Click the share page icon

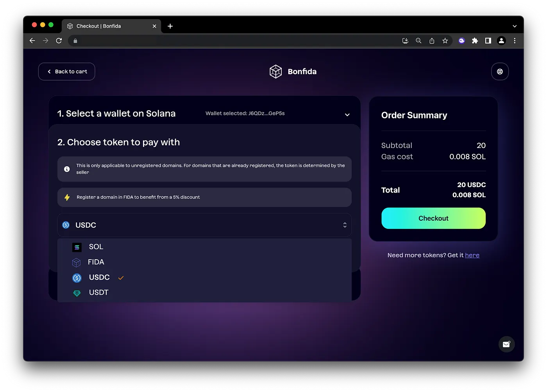[x=432, y=41]
